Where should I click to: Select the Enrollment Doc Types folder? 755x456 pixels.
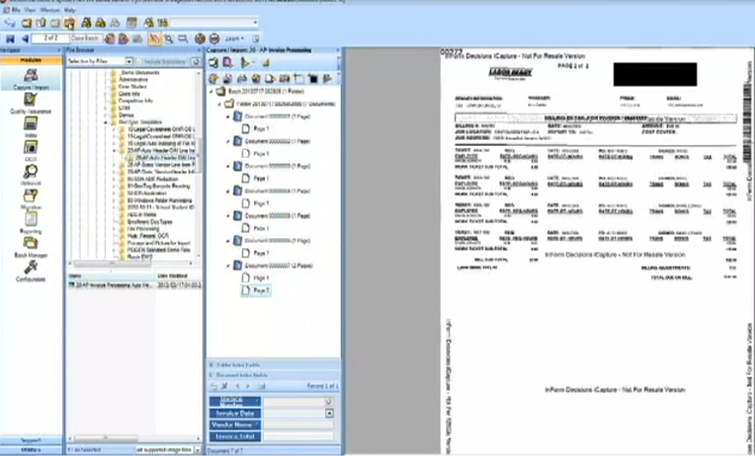[150, 222]
